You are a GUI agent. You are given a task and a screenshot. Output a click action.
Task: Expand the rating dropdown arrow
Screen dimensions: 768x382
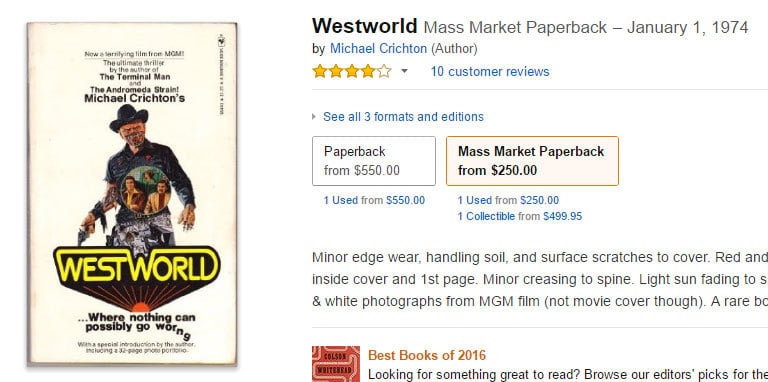pyautogui.click(x=404, y=72)
